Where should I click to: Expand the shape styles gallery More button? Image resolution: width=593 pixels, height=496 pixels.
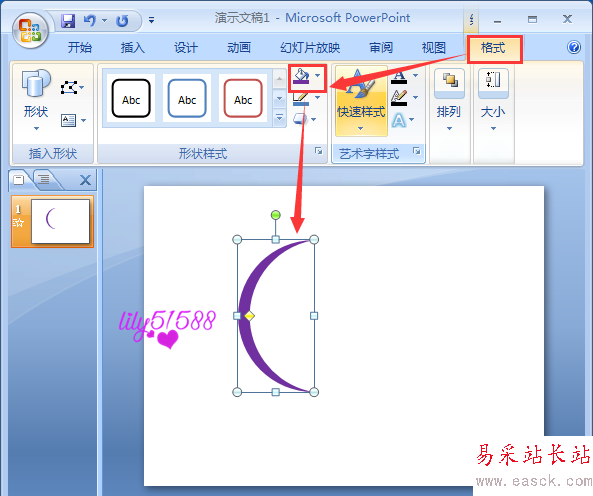point(279,118)
